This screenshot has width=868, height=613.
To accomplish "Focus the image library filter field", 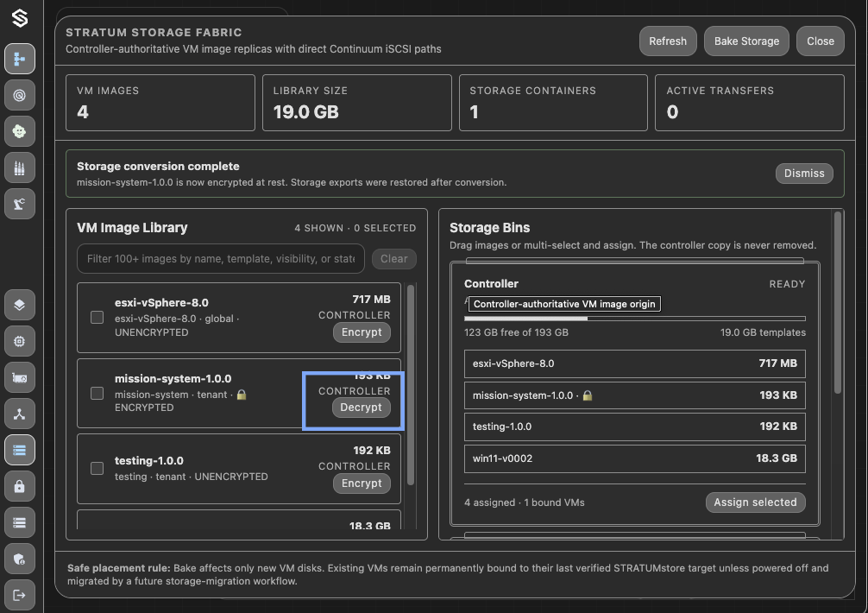I will [x=220, y=259].
